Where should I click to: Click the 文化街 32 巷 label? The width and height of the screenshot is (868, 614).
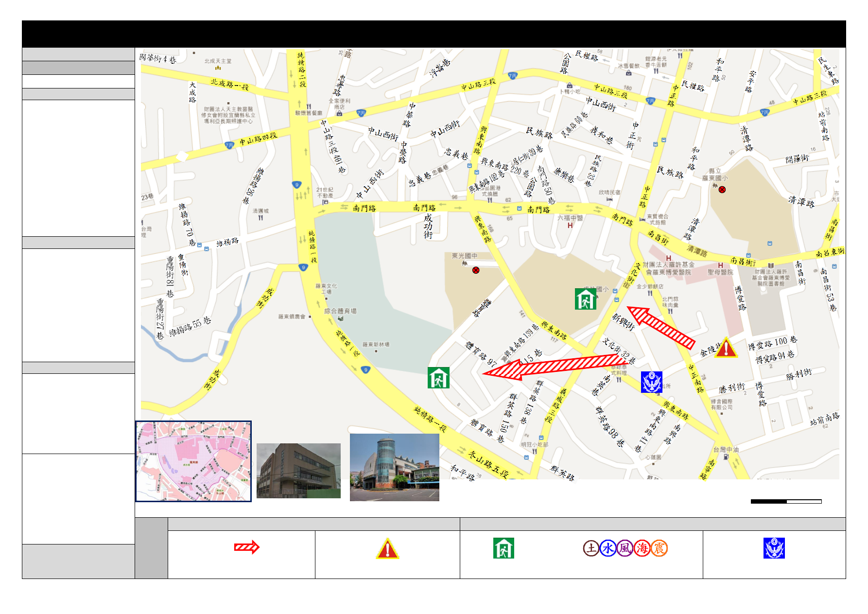(619, 351)
